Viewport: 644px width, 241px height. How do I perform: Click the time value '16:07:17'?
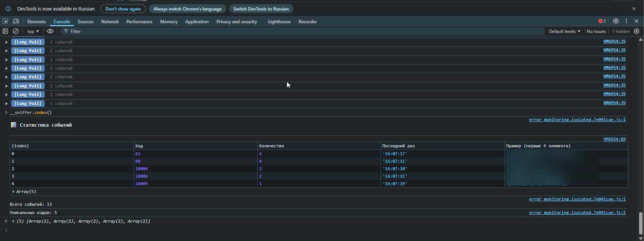[x=395, y=154]
